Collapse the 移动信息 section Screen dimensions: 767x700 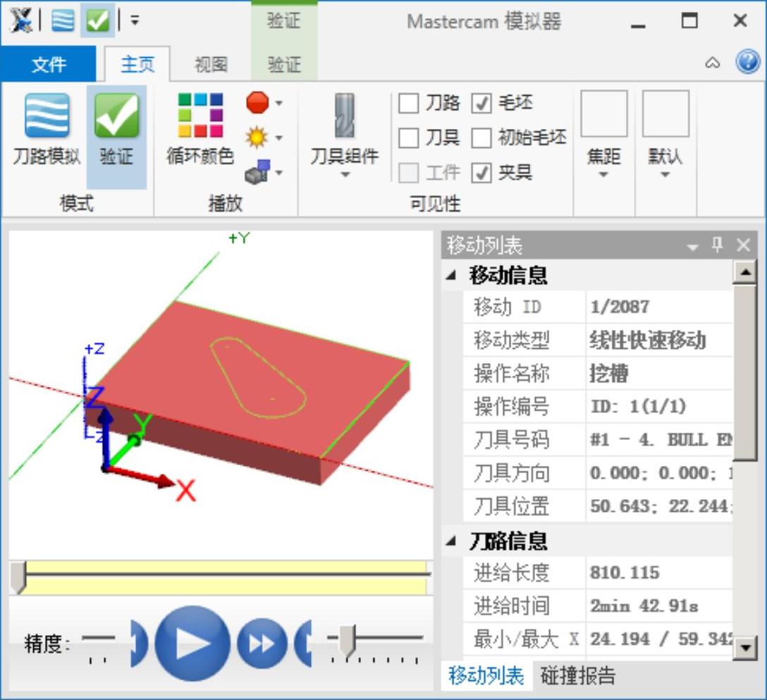click(451, 276)
